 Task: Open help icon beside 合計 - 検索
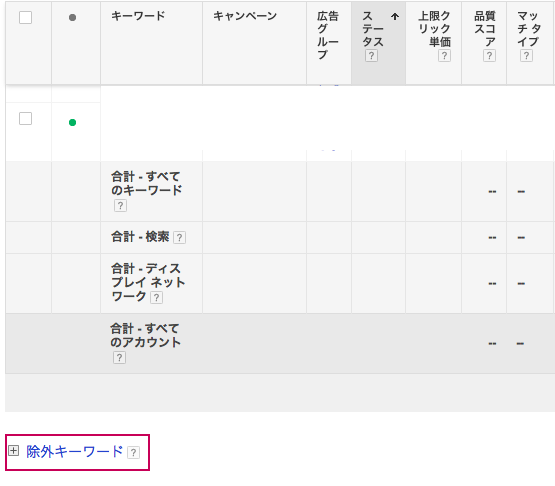point(179,238)
